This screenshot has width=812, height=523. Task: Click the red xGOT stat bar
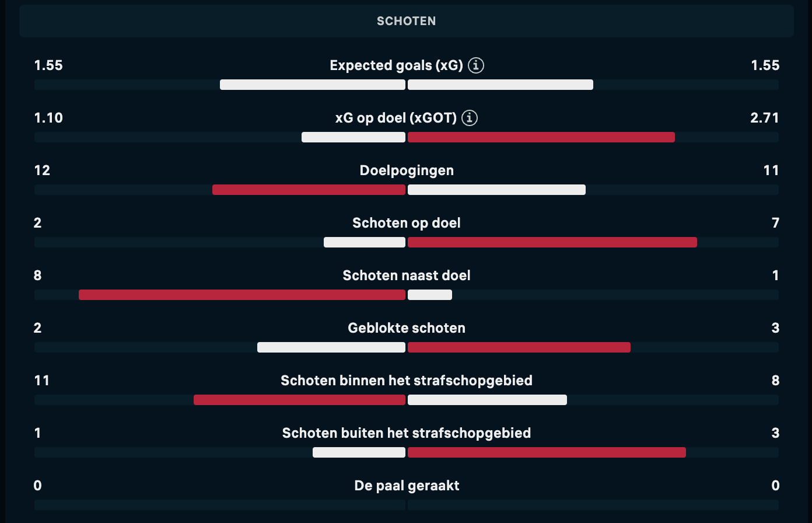point(541,137)
